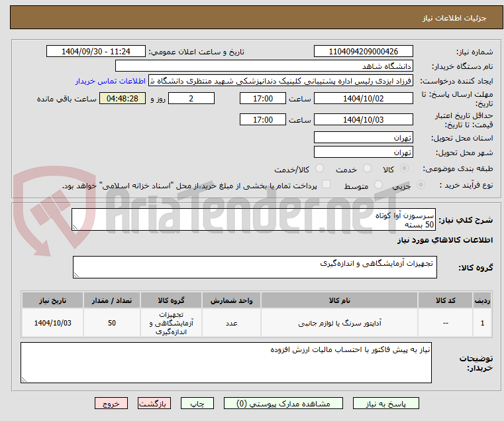Viewport: 504px width, 421px height.
Task: Select the کالا/خدمت radio button
Action: pyautogui.click(x=319, y=168)
